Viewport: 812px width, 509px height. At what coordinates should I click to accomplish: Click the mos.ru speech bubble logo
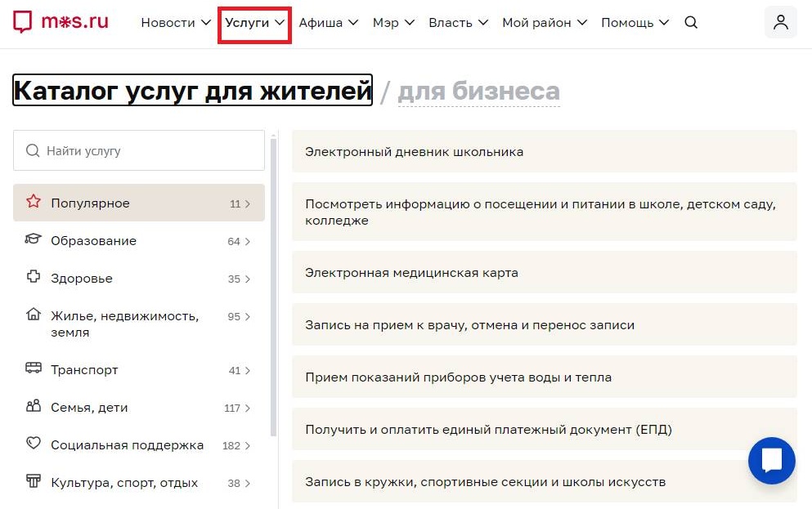[22, 20]
